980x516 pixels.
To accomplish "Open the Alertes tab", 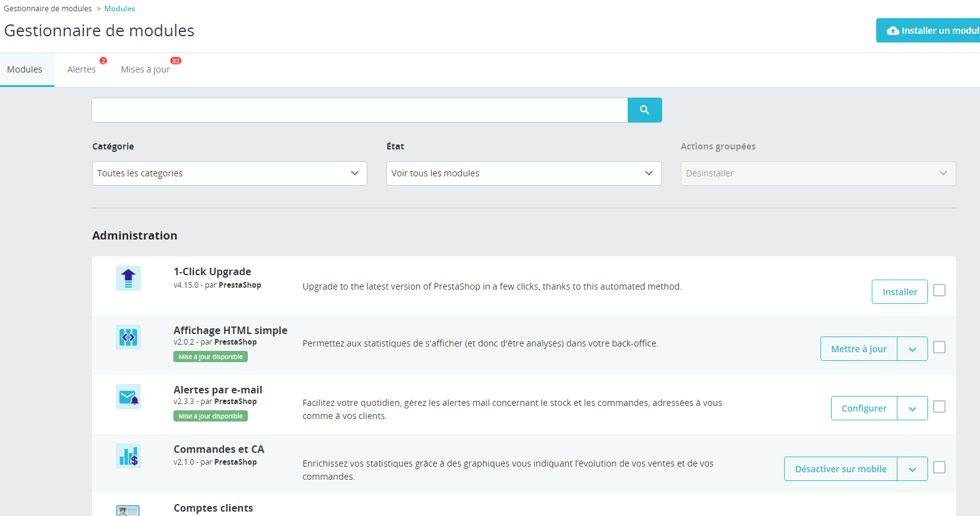I will pyautogui.click(x=82, y=69).
